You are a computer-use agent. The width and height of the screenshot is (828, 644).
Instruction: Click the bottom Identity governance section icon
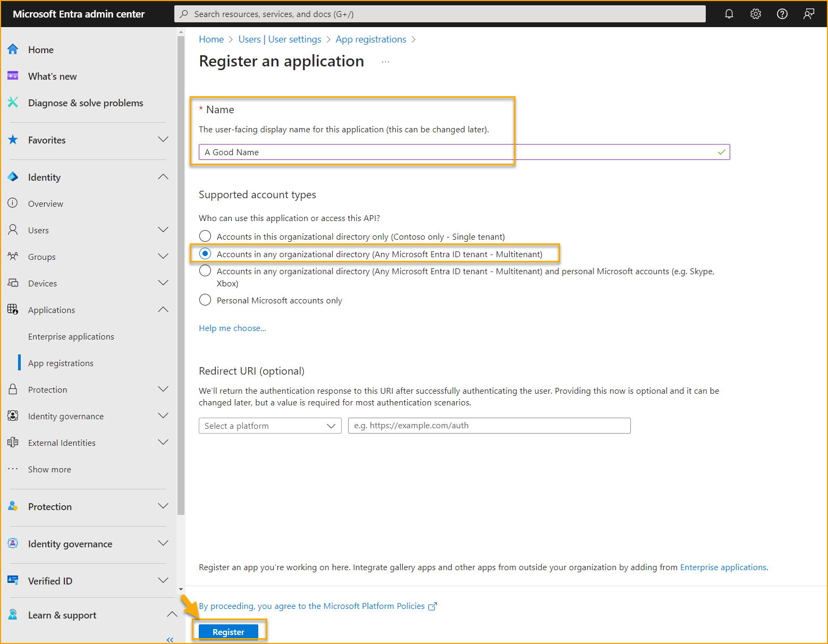tap(13, 544)
